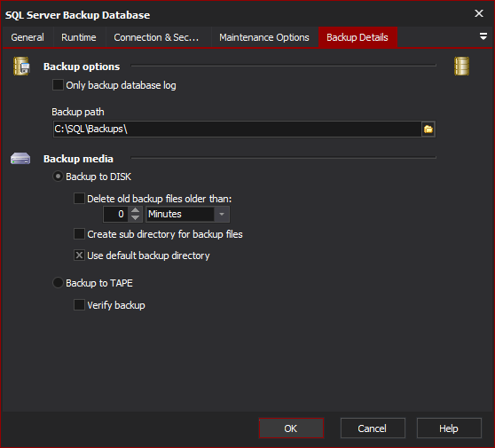Viewport: 495px width, 448px height.
Task: Toggle Use default backup directory checkbox
Action: [79, 255]
